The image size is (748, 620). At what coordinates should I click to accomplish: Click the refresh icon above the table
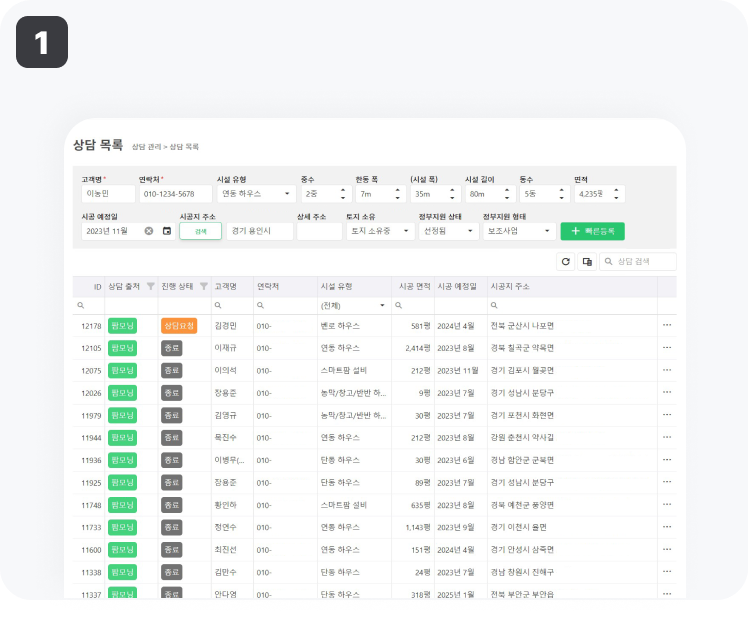[x=566, y=261]
